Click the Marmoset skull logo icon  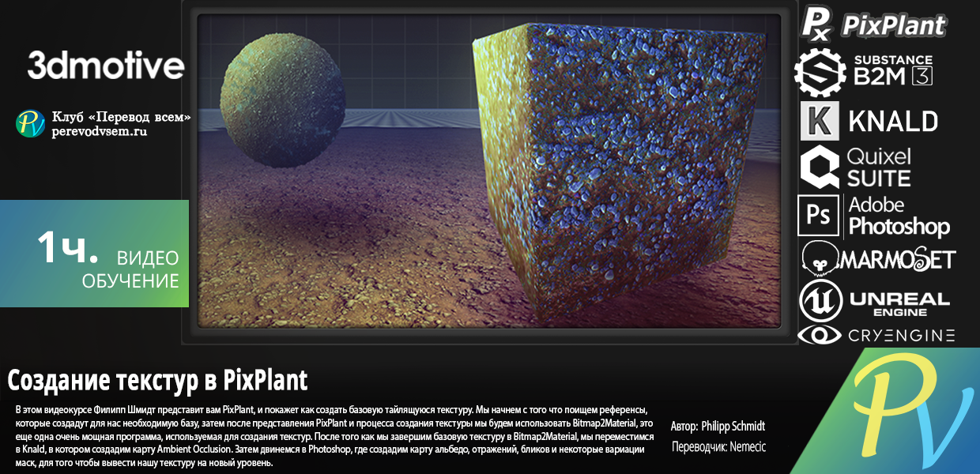tap(820, 258)
